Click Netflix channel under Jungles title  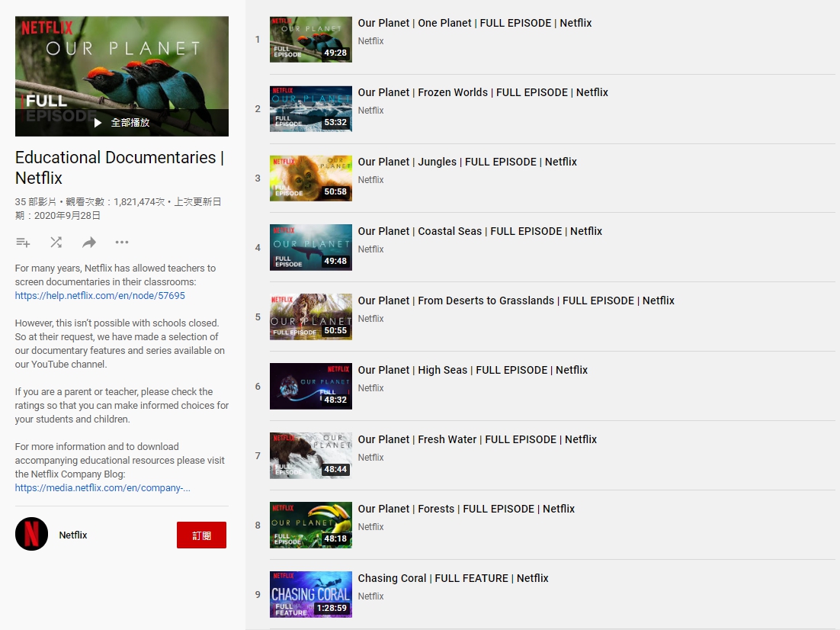pos(370,180)
